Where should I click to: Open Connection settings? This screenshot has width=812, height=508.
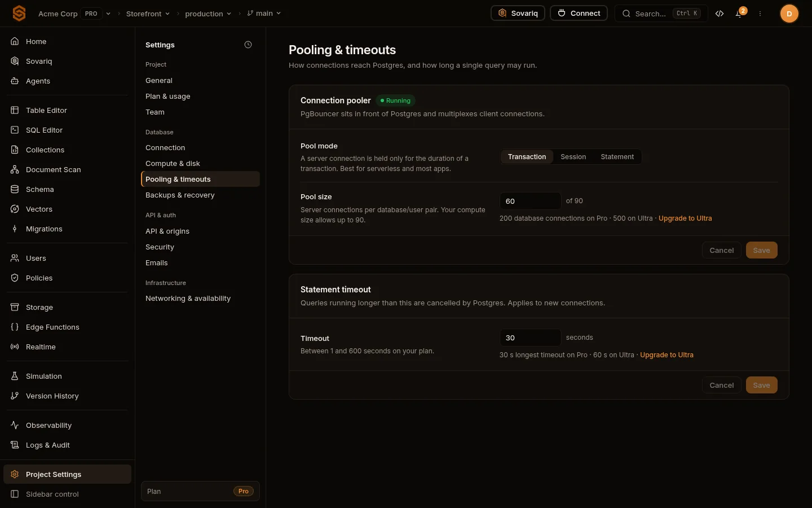[200, 147]
